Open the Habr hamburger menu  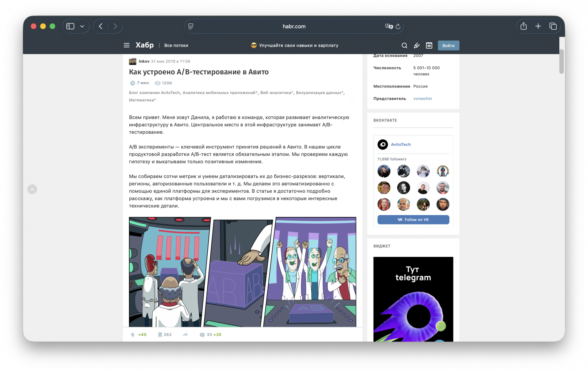click(x=127, y=45)
